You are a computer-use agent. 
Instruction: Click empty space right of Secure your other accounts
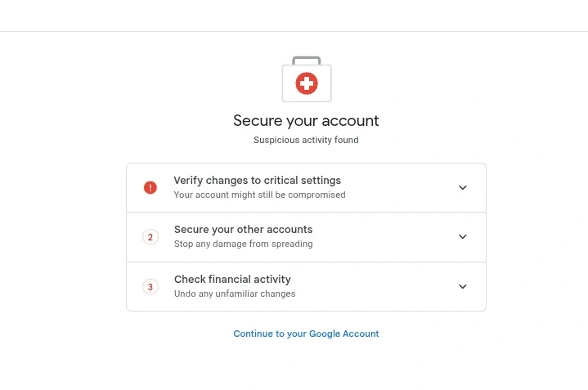(x=383, y=237)
